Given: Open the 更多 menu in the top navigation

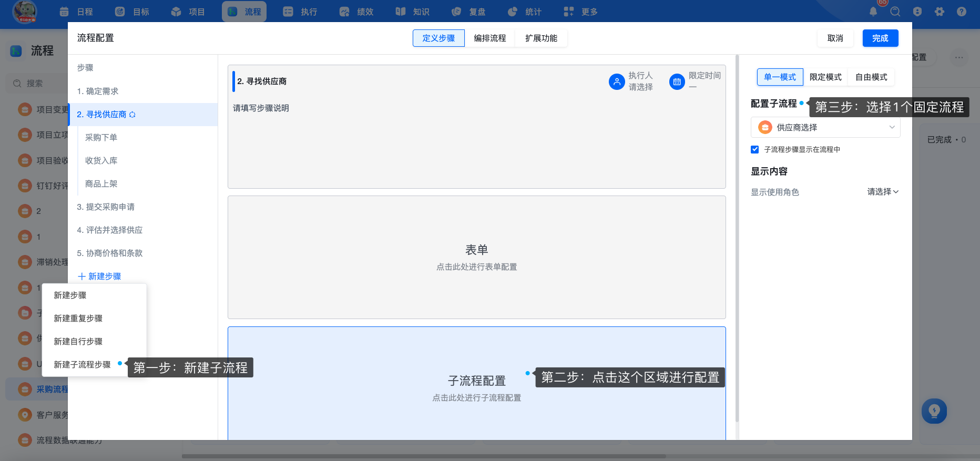Looking at the screenshot, I should point(581,12).
